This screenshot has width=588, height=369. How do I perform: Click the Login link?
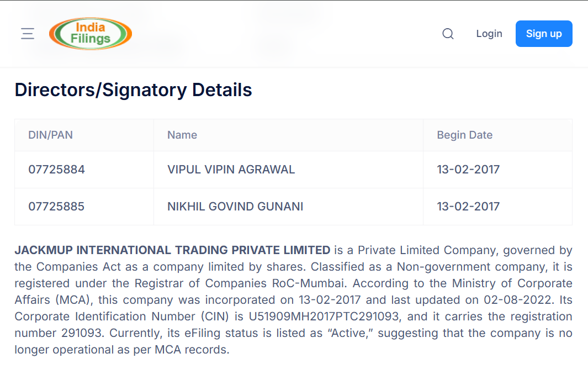489,34
